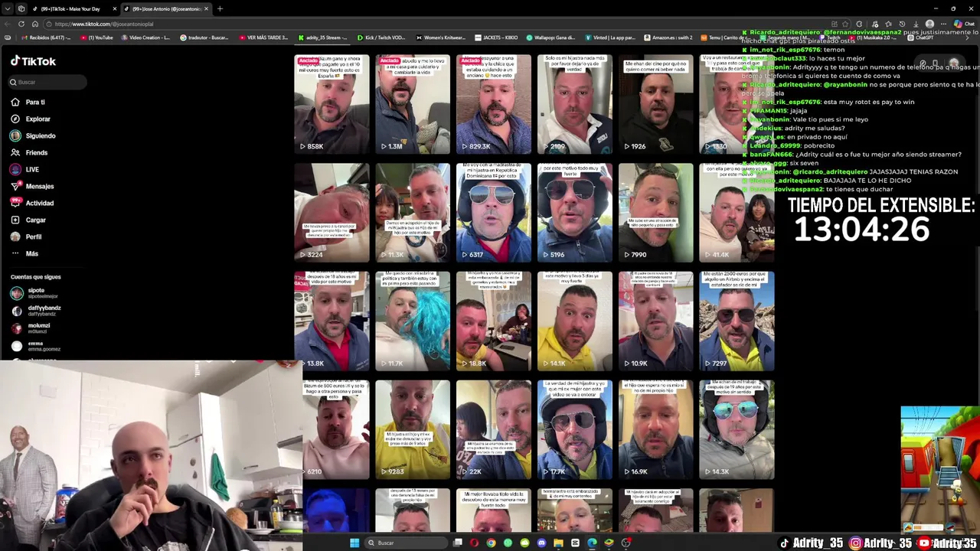Open the Explorar page
Screen dimensions: 980x551
pos(31,119)
